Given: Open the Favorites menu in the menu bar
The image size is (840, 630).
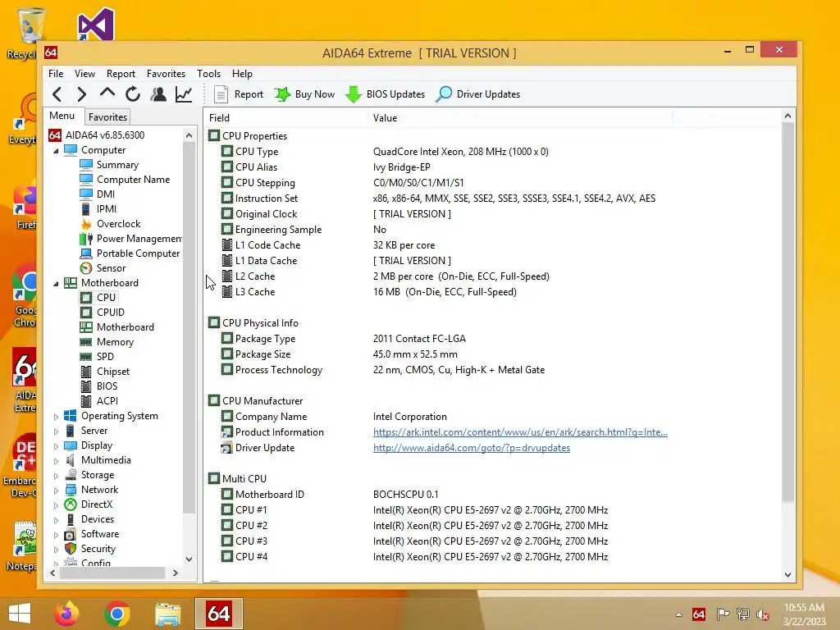Looking at the screenshot, I should 166,73.
